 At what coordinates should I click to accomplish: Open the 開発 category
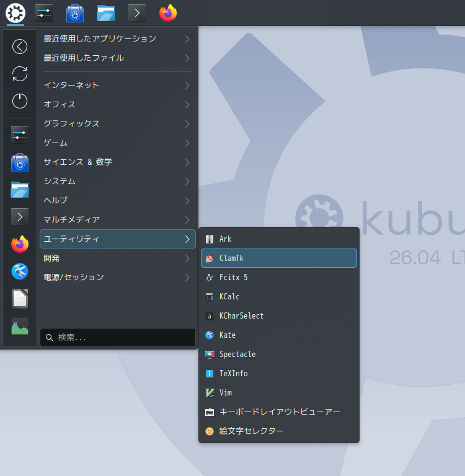[x=118, y=258]
